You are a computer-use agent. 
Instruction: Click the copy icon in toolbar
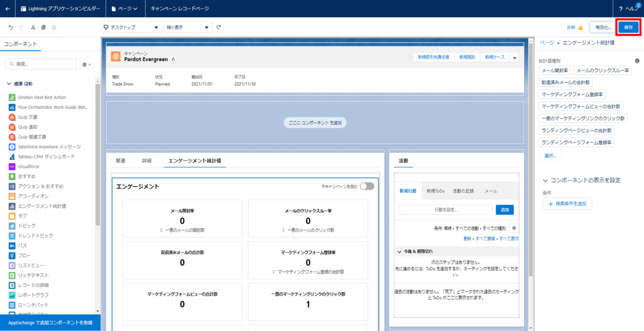click(43, 27)
